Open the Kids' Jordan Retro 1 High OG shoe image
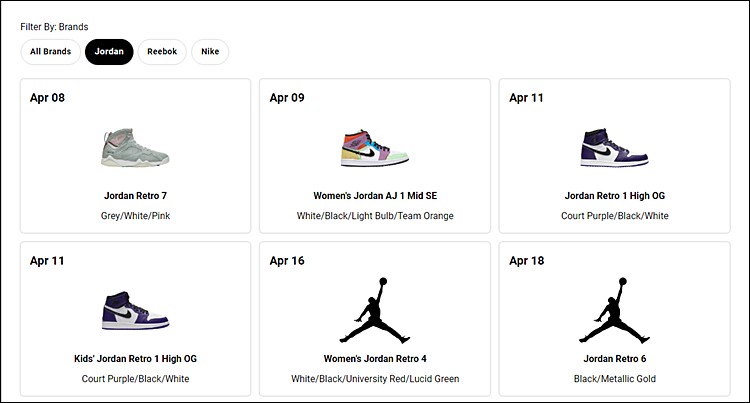 pyautogui.click(x=135, y=311)
